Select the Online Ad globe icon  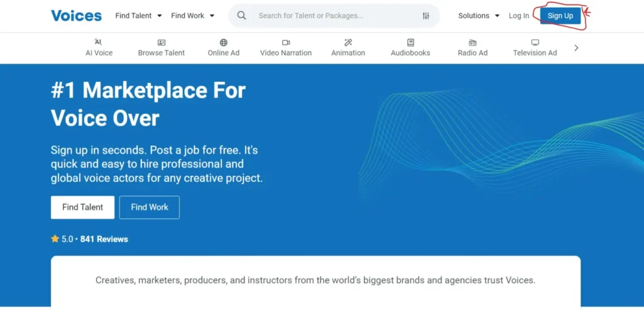(223, 42)
